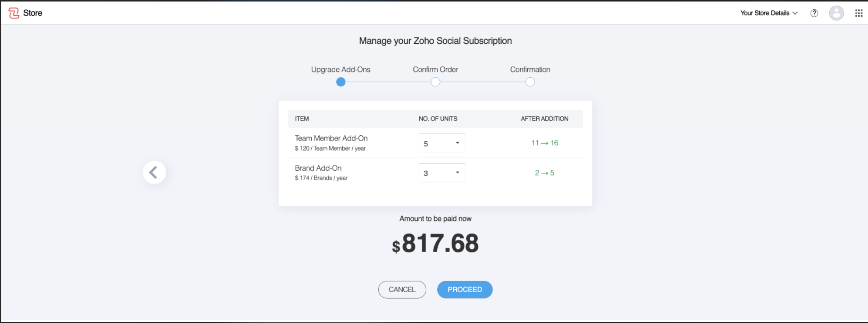Click the progress line between first two steps

pyautogui.click(x=388, y=82)
